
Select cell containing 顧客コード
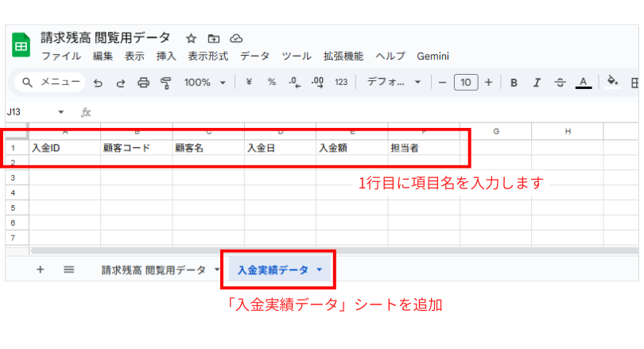coord(137,148)
